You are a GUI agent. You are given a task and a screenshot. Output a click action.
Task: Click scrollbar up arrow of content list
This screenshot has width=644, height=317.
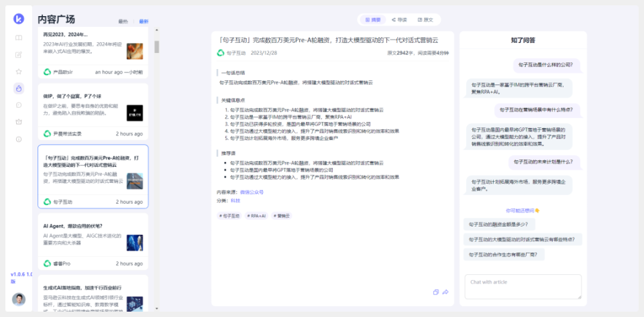(x=157, y=30)
